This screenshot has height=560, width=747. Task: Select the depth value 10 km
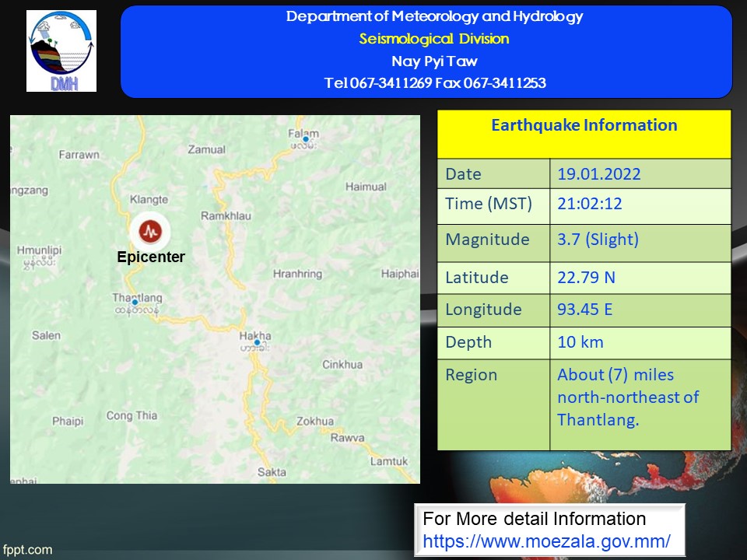[580, 342]
